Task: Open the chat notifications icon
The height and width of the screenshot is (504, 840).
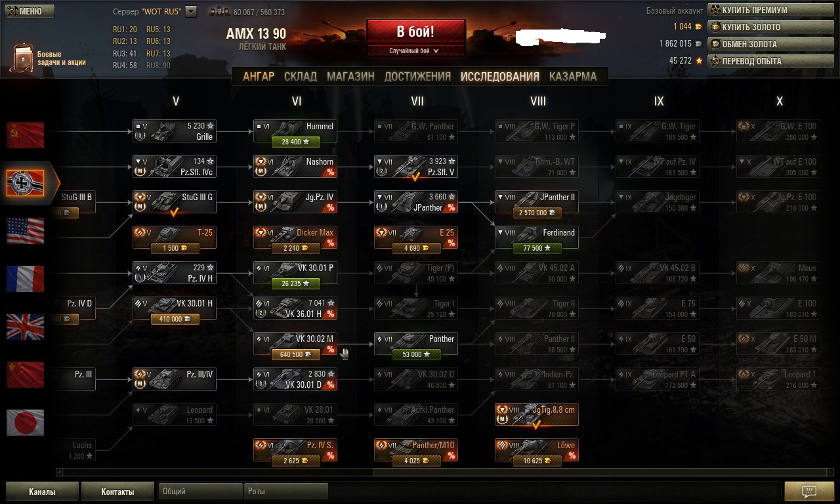Action: point(809,492)
